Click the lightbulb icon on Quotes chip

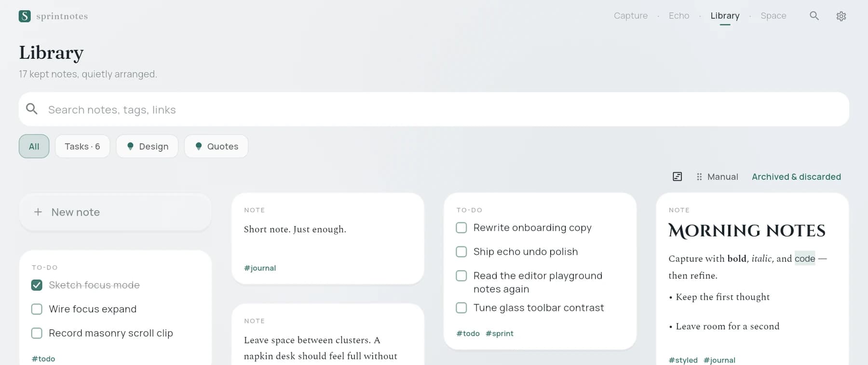tap(199, 146)
